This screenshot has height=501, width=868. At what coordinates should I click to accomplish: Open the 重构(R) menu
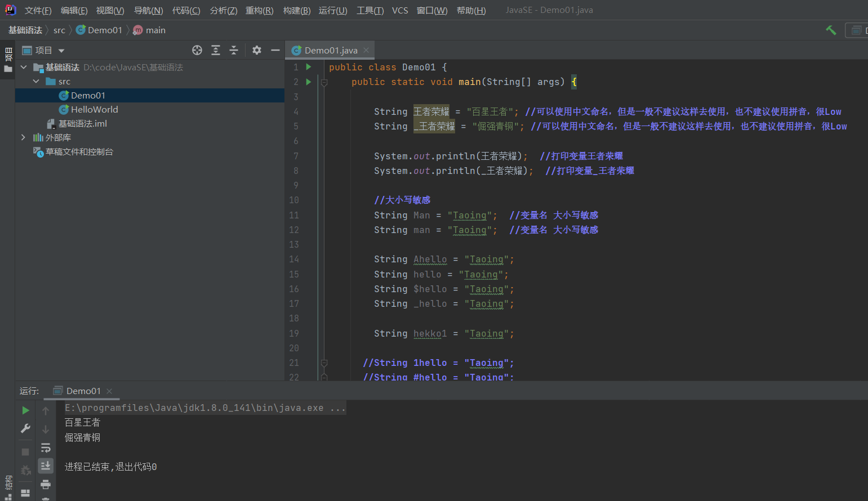(x=259, y=11)
